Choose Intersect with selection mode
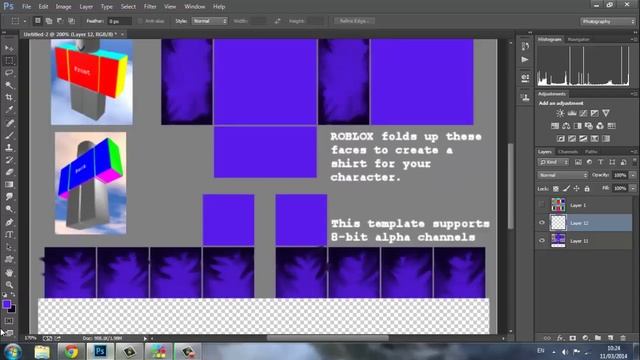 72,21
